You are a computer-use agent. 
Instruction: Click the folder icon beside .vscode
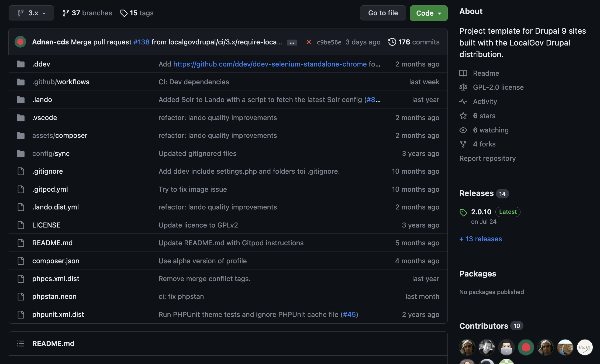(x=20, y=118)
